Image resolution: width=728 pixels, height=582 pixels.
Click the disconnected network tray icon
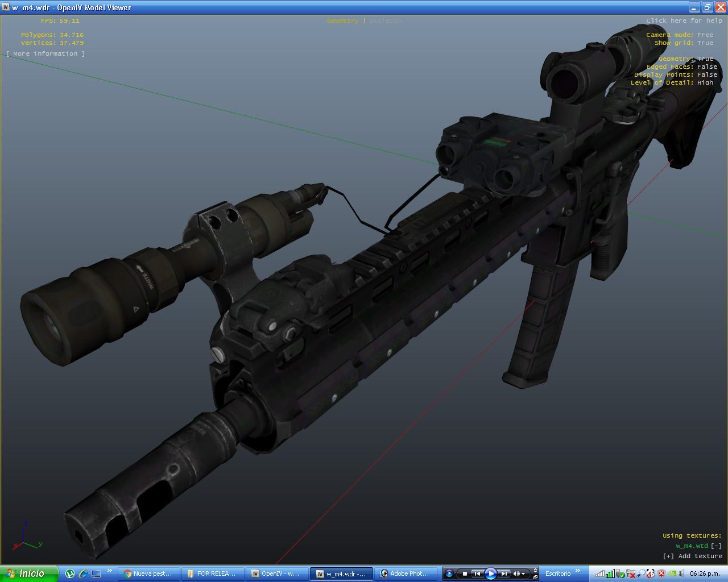(631, 574)
